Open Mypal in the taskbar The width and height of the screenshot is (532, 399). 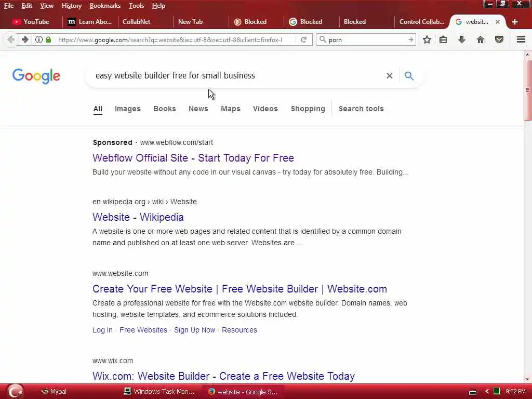click(54, 392)
